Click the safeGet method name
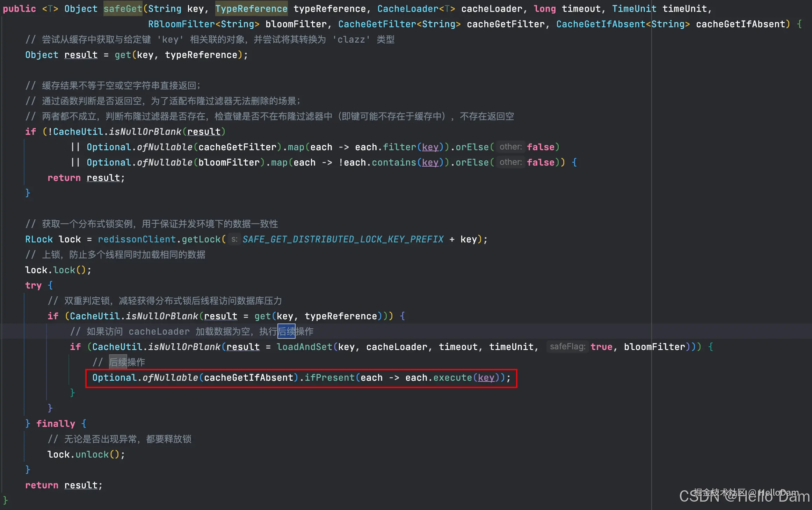812x510 pixels. 123,9
